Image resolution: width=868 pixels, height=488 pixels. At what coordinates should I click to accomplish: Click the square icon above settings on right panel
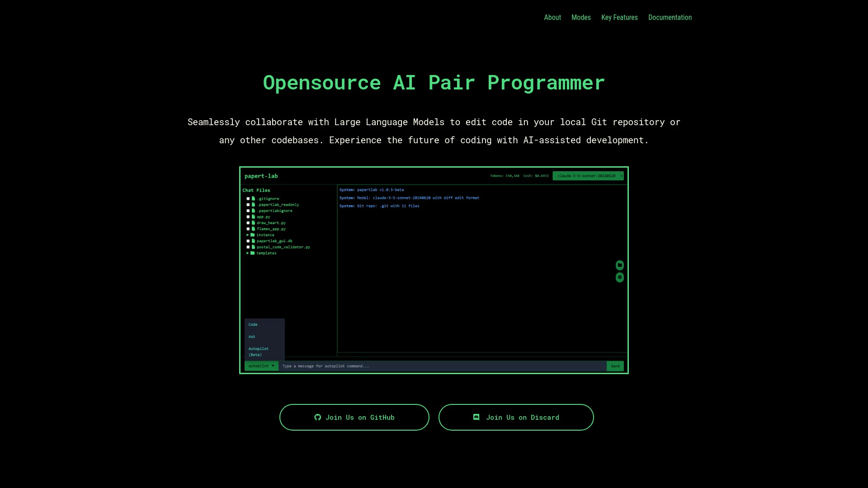click(x=619, y=265)
